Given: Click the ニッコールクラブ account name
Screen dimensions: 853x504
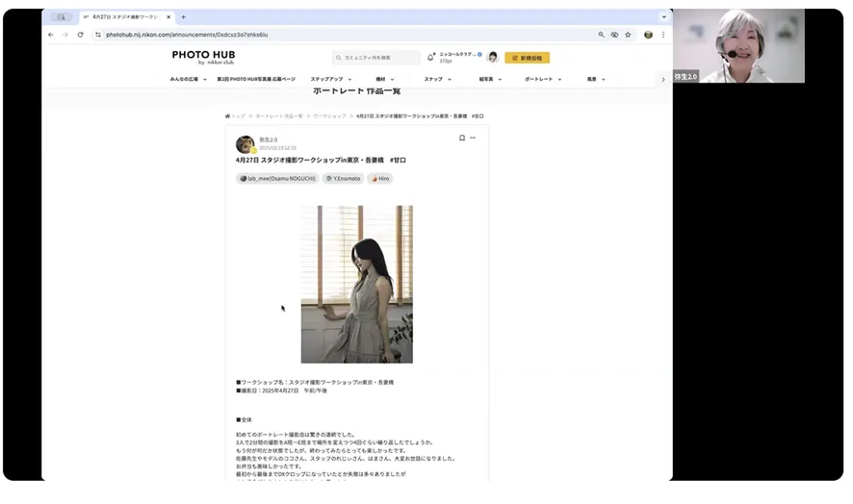Looking at the screenshot, I should pos(457,55).
